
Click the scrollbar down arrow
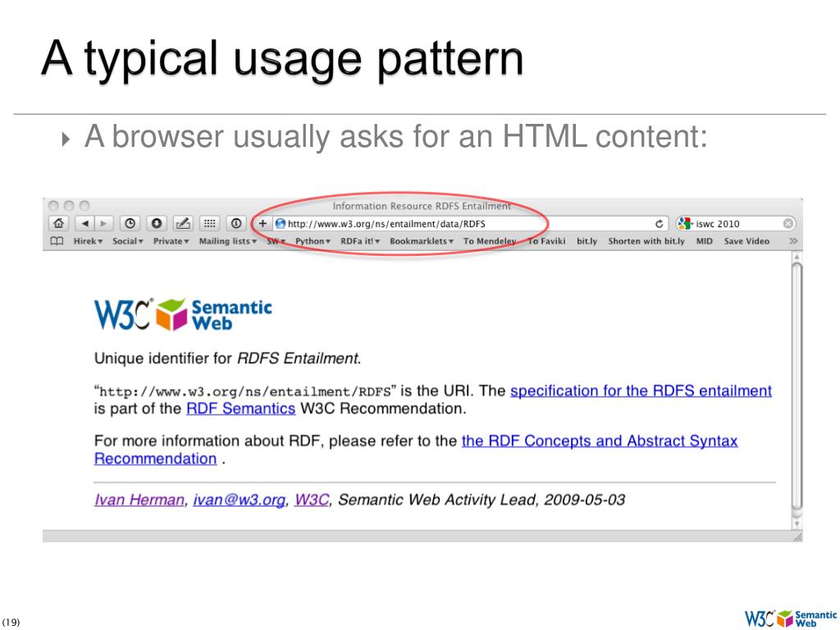point(797,524)
